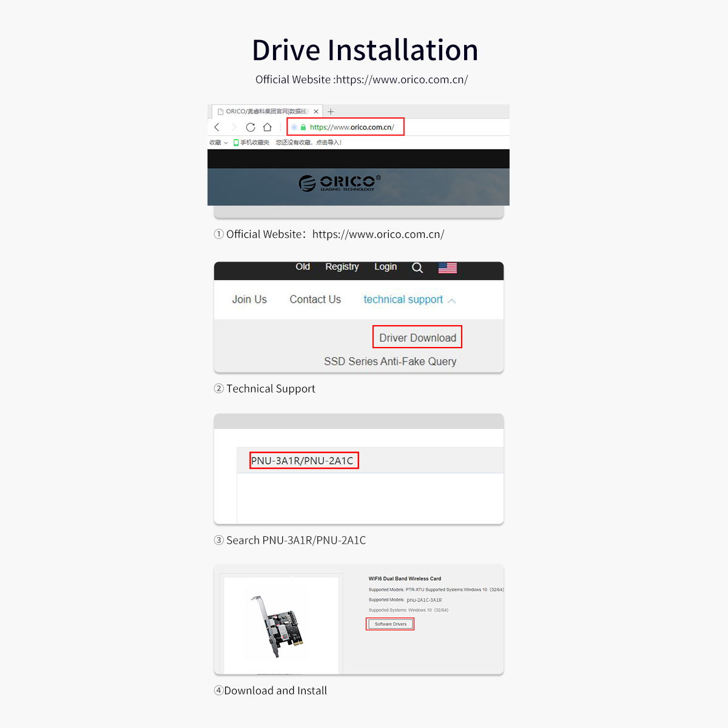Viewport: 728px width, 728px height.
Task: Choose SSD Series Anti-Fake Query
Action: tap(390, 362)
